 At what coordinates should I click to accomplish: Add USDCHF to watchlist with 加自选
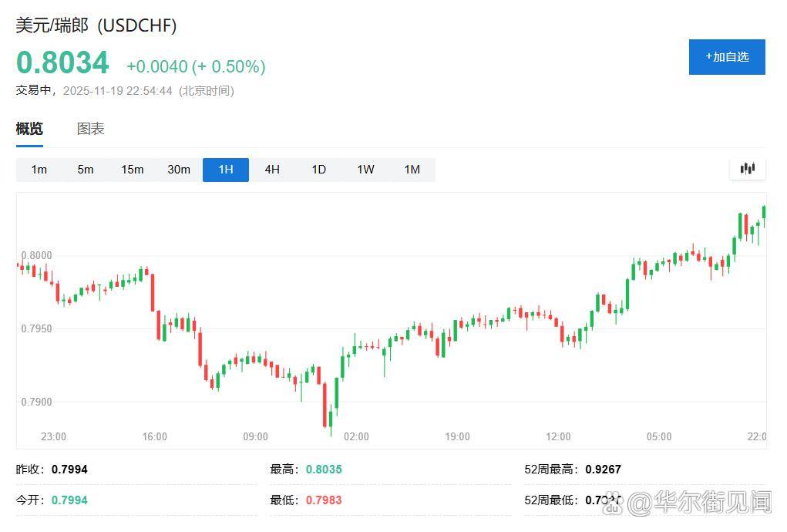coord(726,57)
